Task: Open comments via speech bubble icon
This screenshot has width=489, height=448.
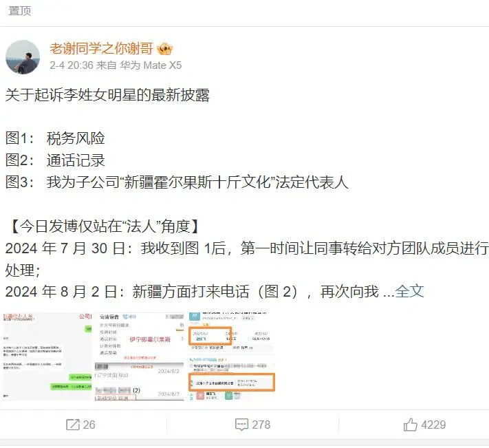Action: click(x=241, y=425)
